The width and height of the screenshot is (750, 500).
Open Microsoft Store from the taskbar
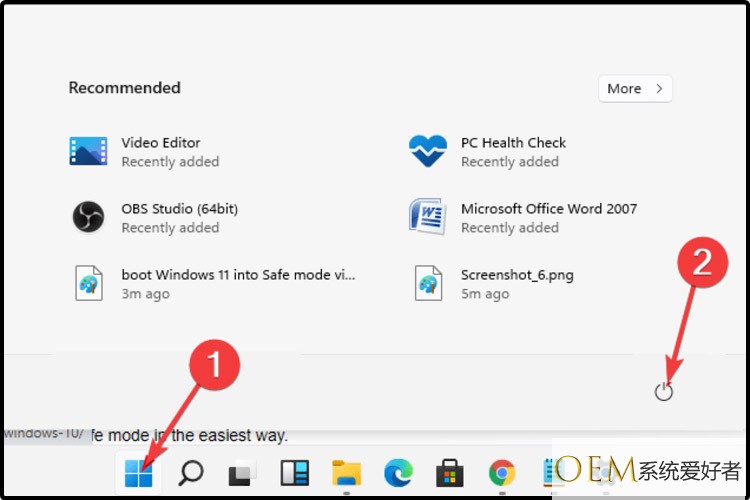[450, 473]
